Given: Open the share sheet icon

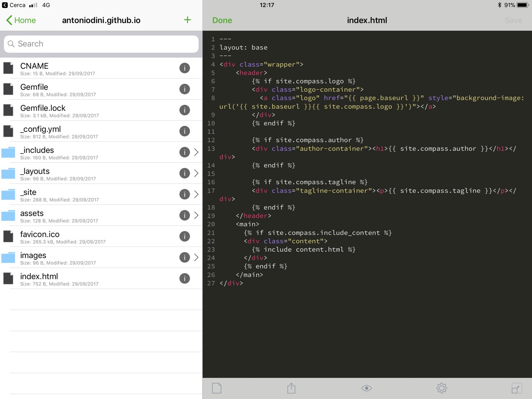Looking at the screenshot, I should 291,388.
